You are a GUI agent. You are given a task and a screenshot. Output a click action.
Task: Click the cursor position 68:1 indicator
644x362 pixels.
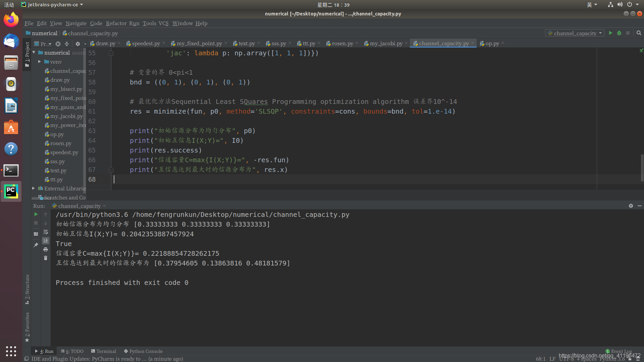(x=541, y=359)
